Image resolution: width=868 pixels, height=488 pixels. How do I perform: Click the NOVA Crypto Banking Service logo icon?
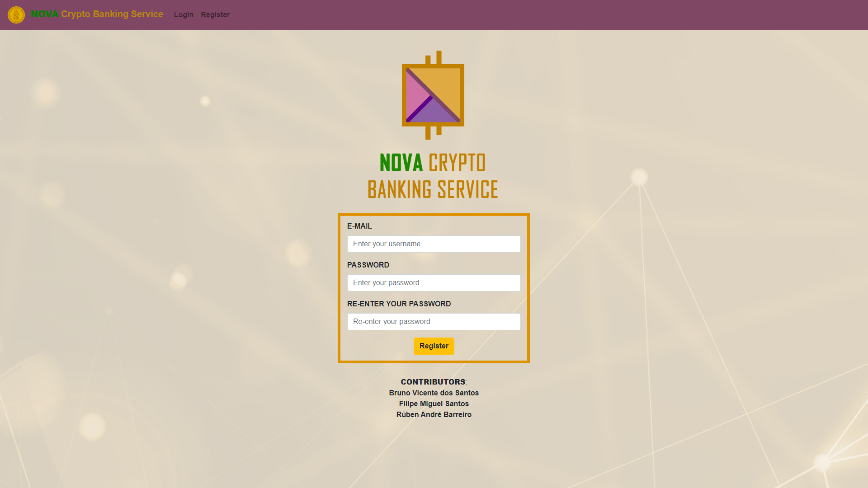(16, 15)
